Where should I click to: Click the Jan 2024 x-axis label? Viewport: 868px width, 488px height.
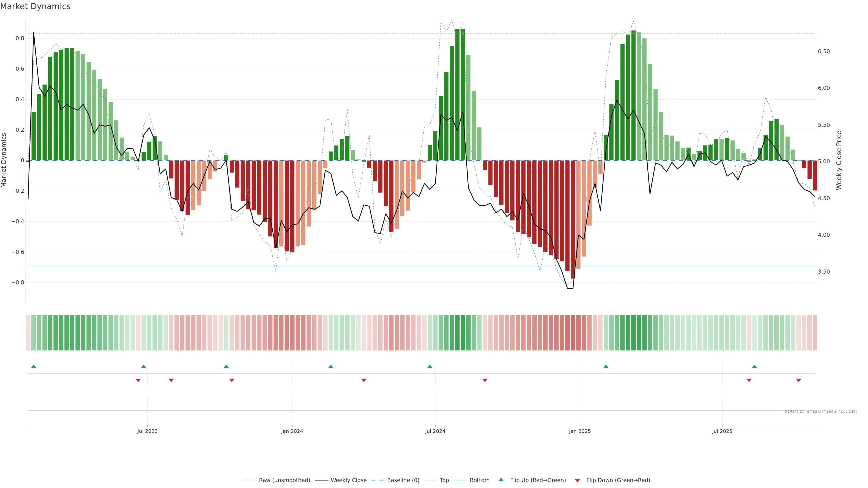pyautogui.click(x=292, y=431)
